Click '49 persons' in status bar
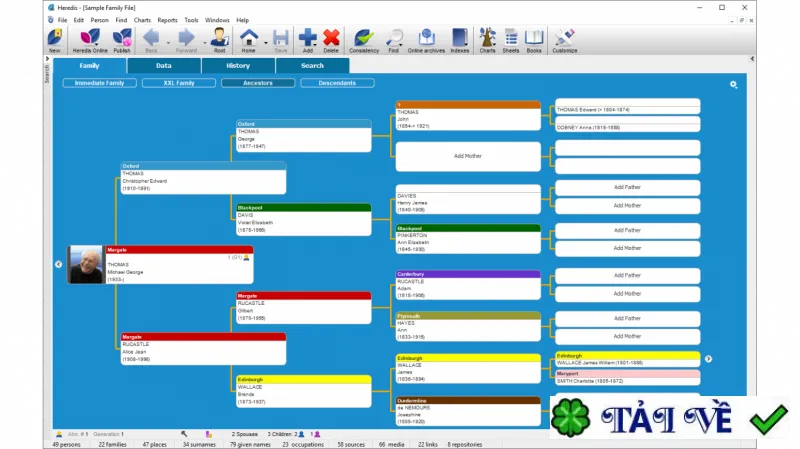The image size is (800, 449). click(x=66, y=445)
